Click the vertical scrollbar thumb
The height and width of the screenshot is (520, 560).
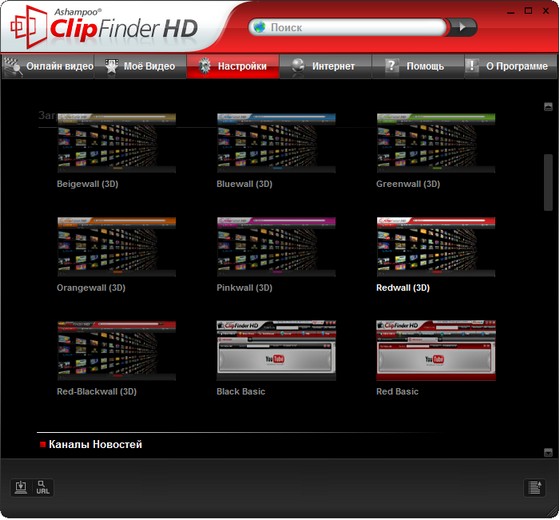pyautogui.click(x=548, y=182)
